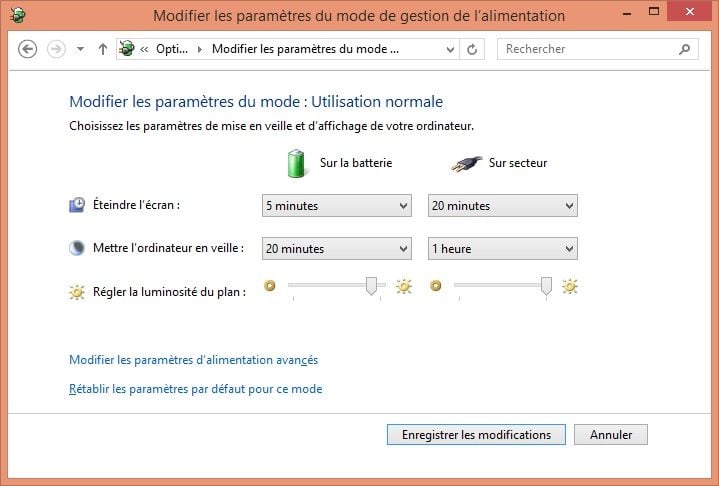Click the power plug icon near Sur secteur

pos(466,164)
